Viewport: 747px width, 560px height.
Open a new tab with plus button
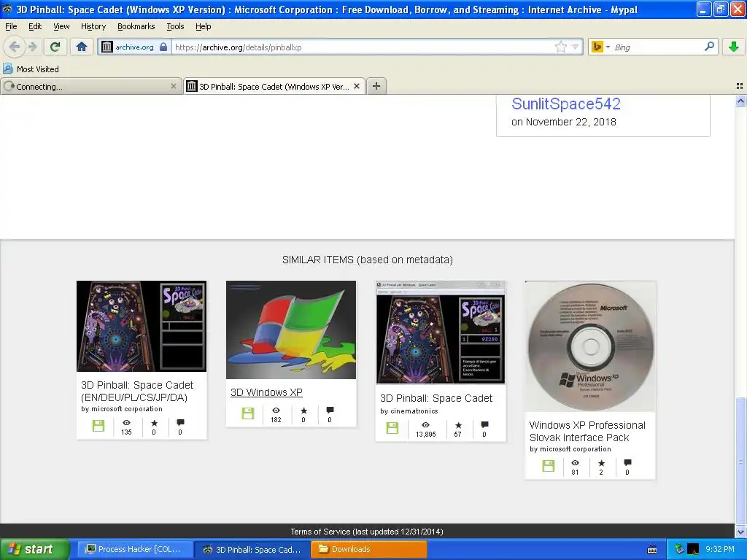click(x=376, y=86)
